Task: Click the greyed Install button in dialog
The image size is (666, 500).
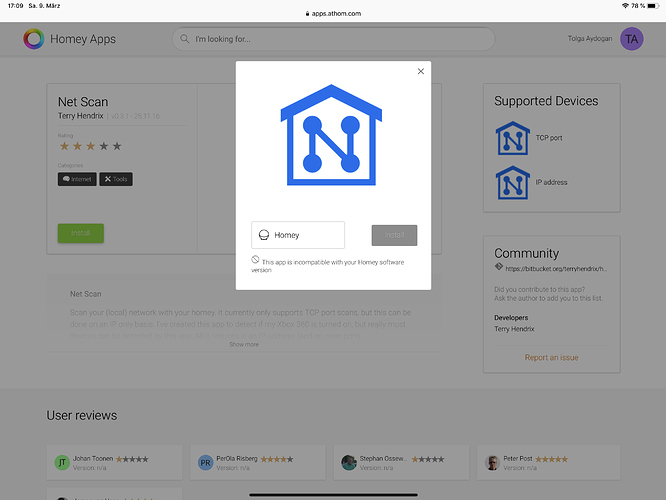Action: (394, 235)
